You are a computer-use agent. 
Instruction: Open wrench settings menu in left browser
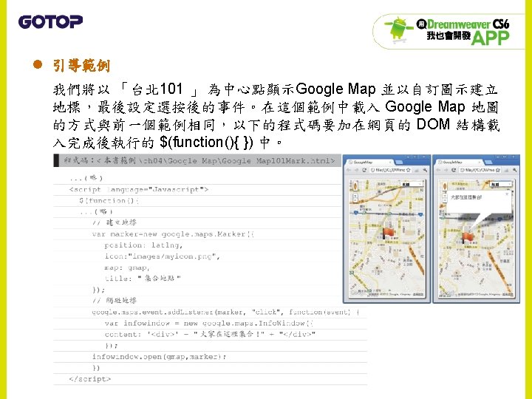coord(425,170)
